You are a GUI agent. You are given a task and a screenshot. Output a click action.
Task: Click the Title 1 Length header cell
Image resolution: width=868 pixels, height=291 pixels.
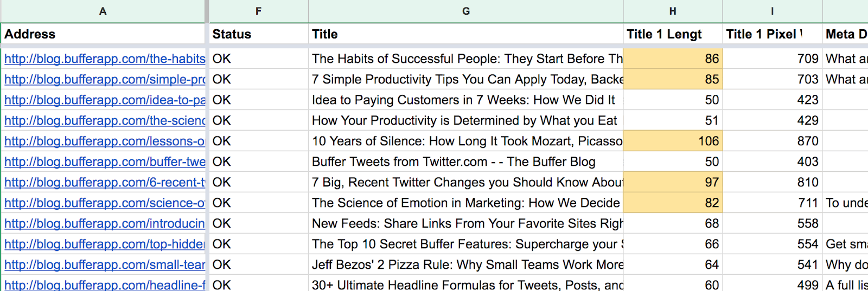(673, 34)
